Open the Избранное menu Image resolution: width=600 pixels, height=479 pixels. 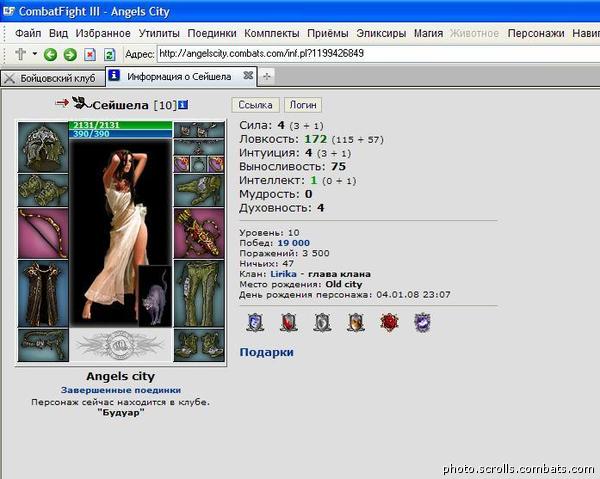(x=103, y=33)
